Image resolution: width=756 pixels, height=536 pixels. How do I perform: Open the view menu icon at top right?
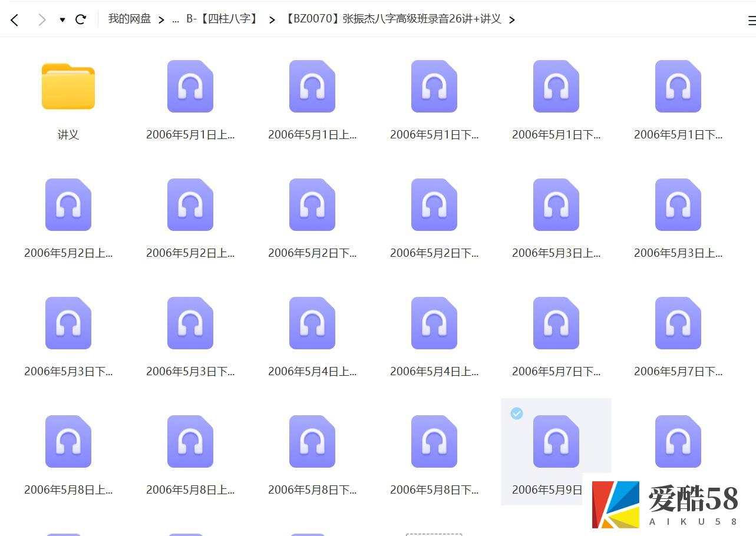[x=751, y=21]
